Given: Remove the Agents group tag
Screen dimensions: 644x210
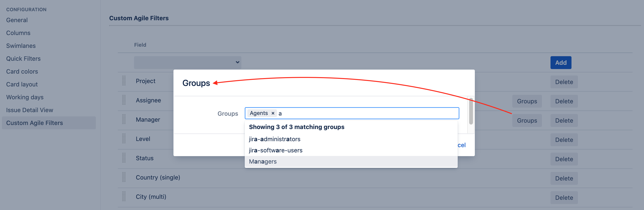Looking at the screenshot, I should point(273,113).
